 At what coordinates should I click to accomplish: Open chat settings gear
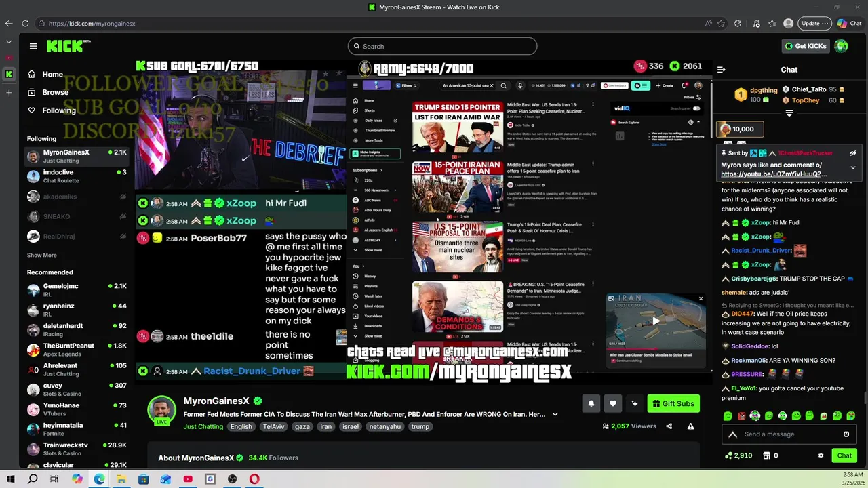pos(821,455)
